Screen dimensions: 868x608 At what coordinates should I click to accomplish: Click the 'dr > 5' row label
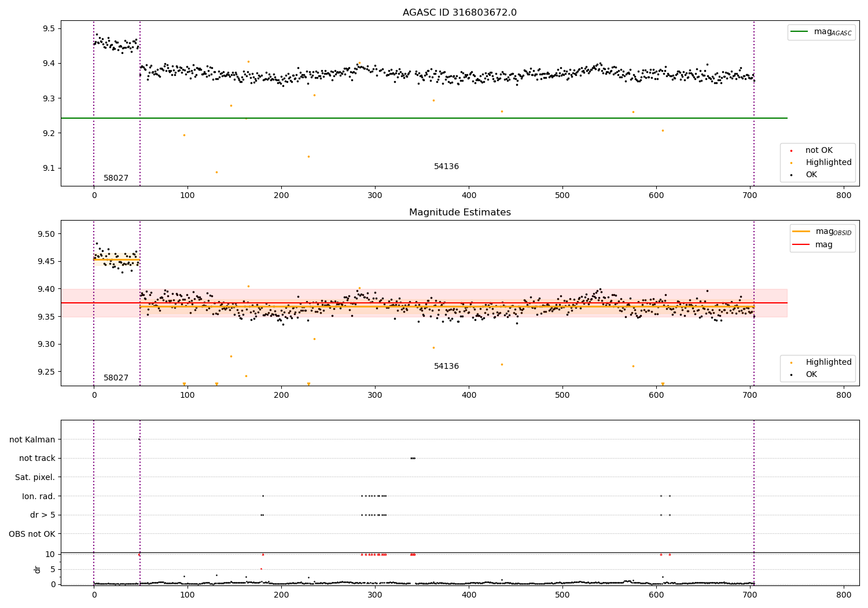(x=43, y=515)
